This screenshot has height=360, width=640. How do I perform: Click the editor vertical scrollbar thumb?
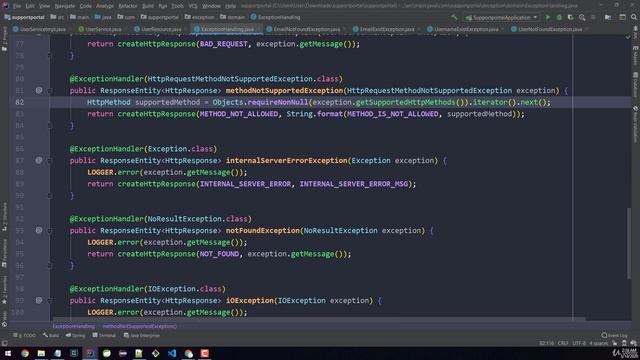click(629, 243)
